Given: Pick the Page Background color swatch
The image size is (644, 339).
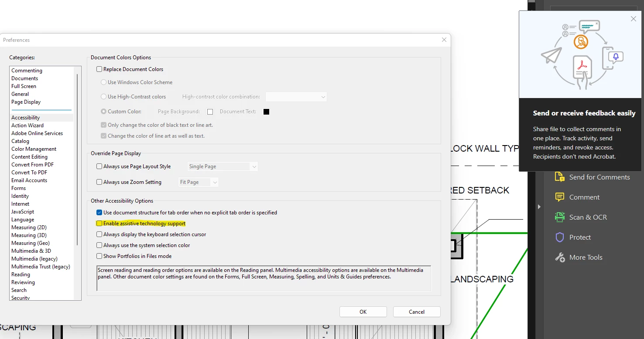Looking at the screenshot, I should (210, 112).
